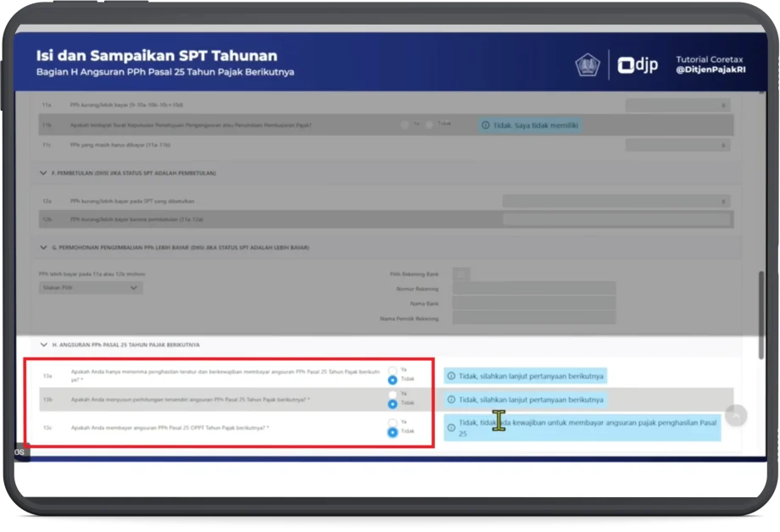
Task: Click the info icon in the 13b hint
Action: pos(451,399)
